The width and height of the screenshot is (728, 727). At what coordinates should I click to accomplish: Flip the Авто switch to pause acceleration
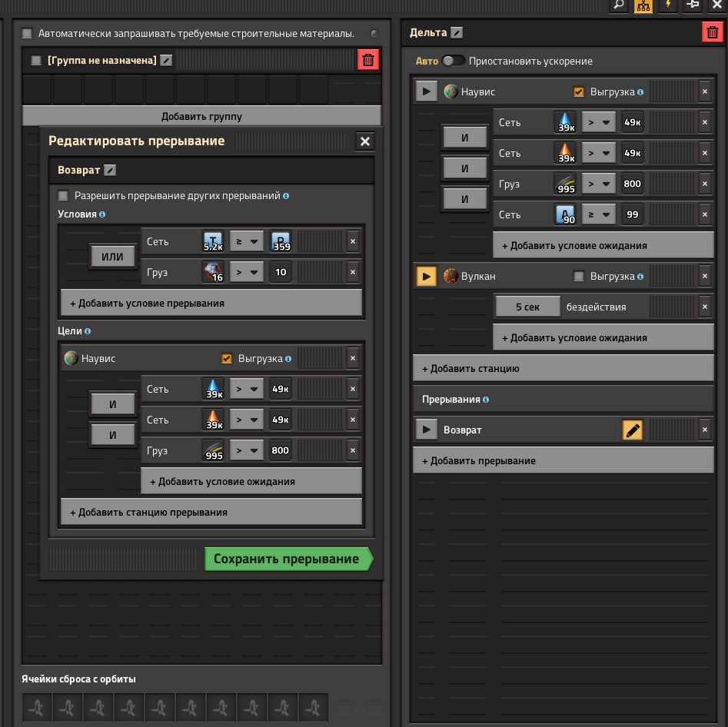(x=454, y=61)
